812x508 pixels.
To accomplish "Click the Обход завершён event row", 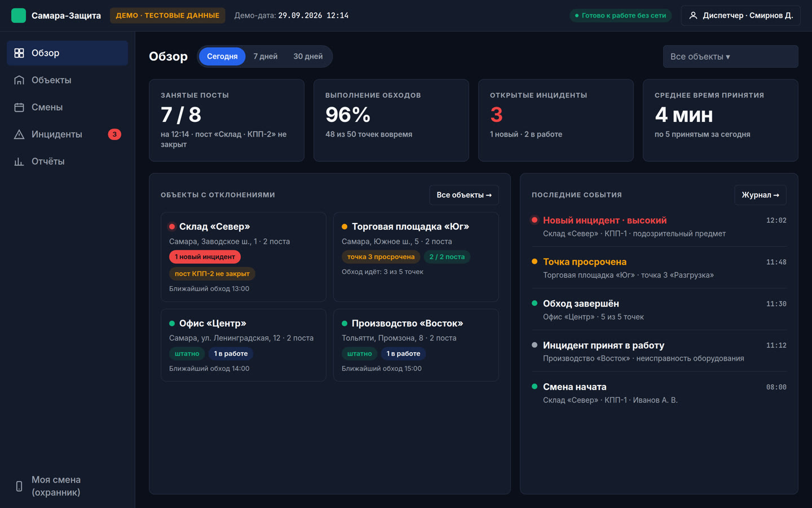I will [659, 309].
